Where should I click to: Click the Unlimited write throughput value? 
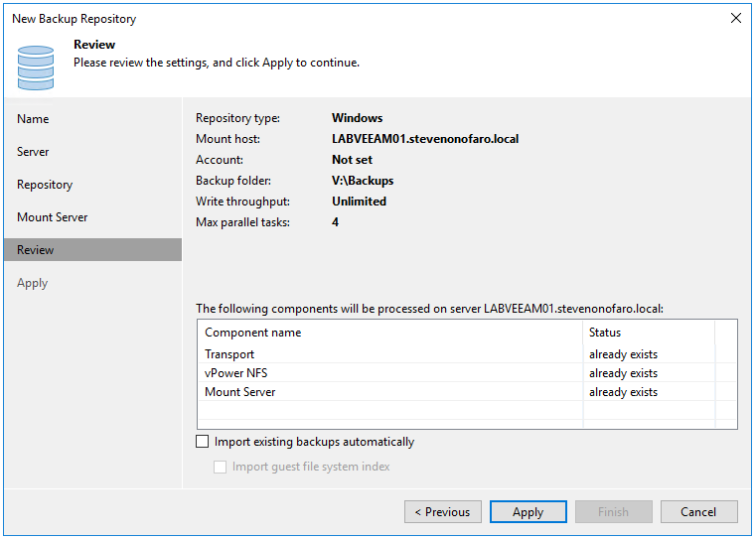point(359,202)
